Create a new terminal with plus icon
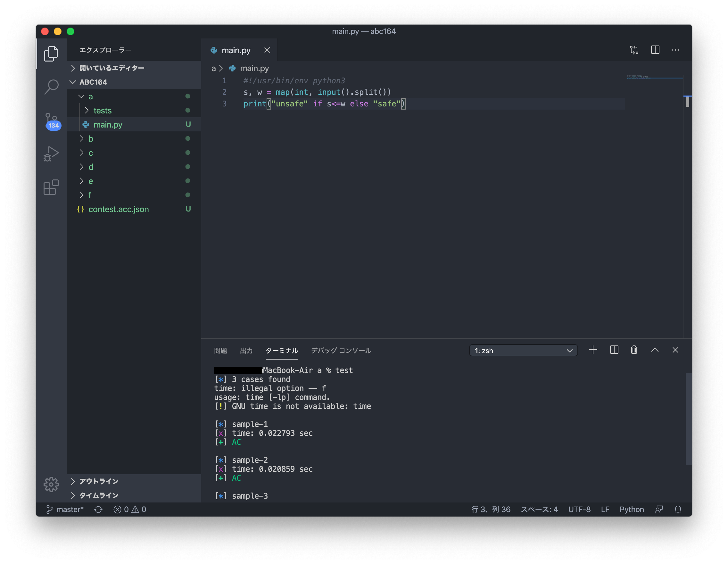The width and height of the screenshot is (728, 564). [x=593, y=350]
